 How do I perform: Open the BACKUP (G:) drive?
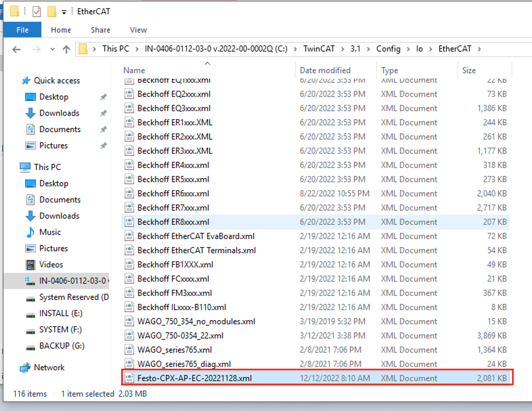point(62,346)
